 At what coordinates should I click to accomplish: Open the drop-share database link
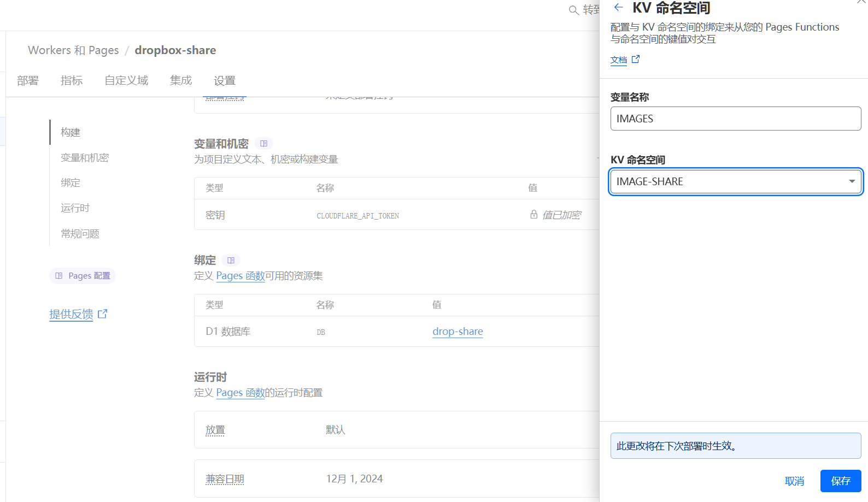(458, 332)
